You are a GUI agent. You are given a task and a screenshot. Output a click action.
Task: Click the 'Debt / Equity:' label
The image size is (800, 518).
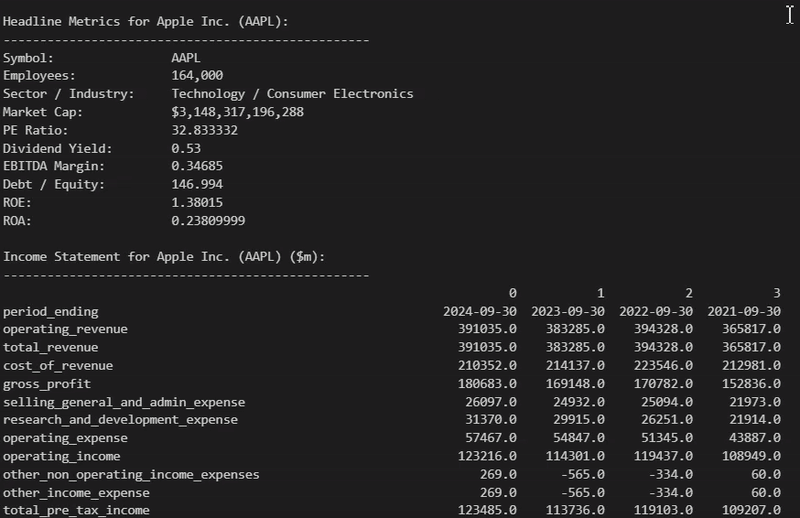tap(54, 185)
